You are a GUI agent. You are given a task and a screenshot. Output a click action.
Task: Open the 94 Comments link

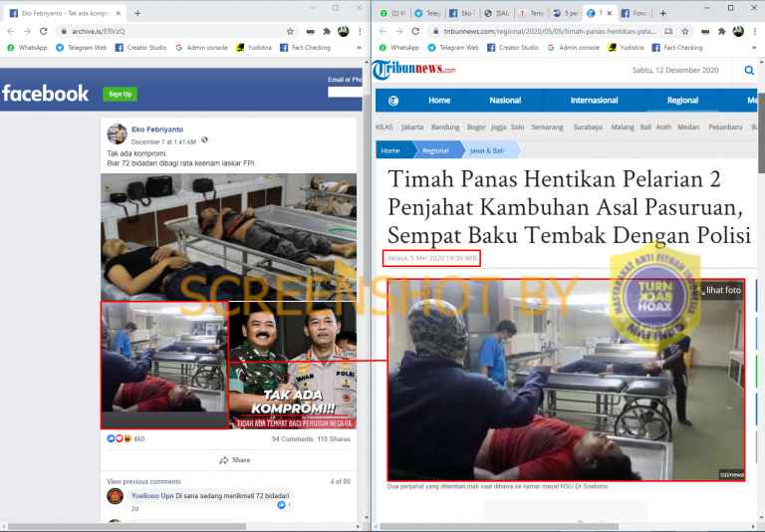click(x=292, y=438)
